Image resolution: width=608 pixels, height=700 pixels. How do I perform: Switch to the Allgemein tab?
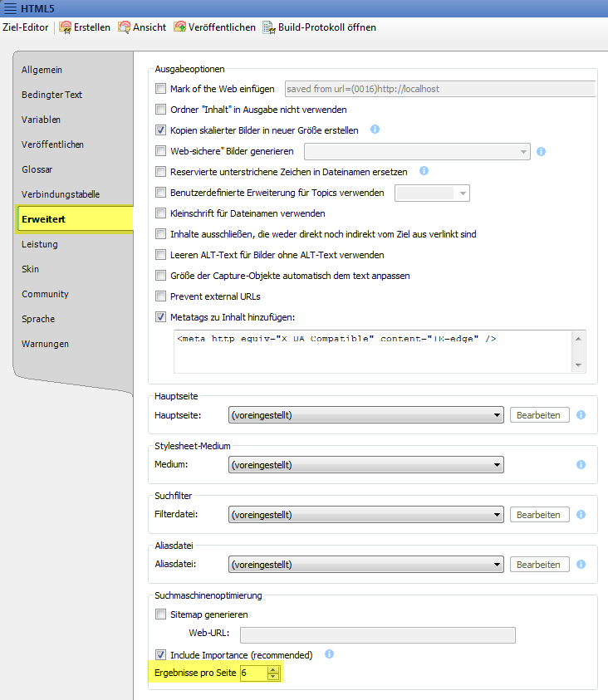42,70
